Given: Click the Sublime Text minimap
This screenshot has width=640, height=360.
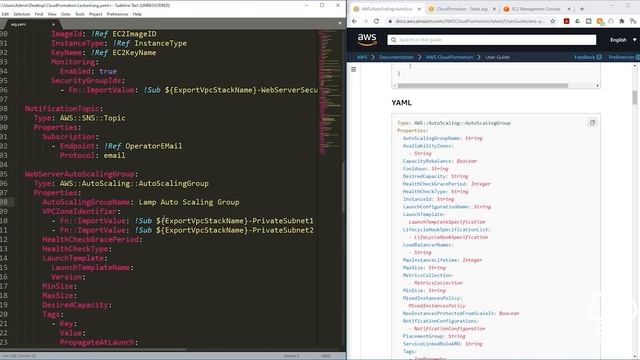Looking at the screenshot, I should 330,92.
